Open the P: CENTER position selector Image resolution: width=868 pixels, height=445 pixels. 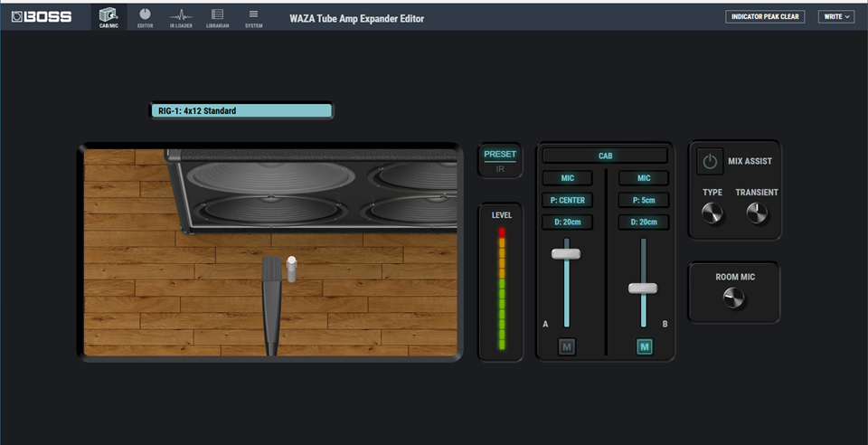coord(568,201)
